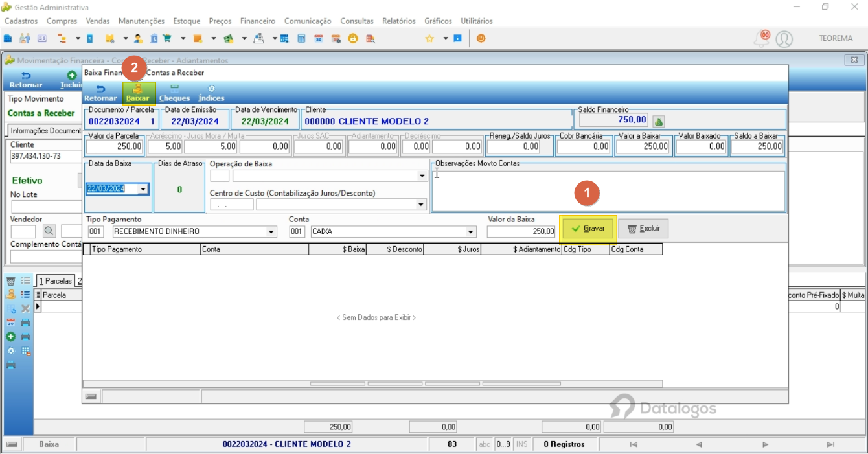
Task: Click in the Observações Movto Contas text area
Action: point(608,191)
